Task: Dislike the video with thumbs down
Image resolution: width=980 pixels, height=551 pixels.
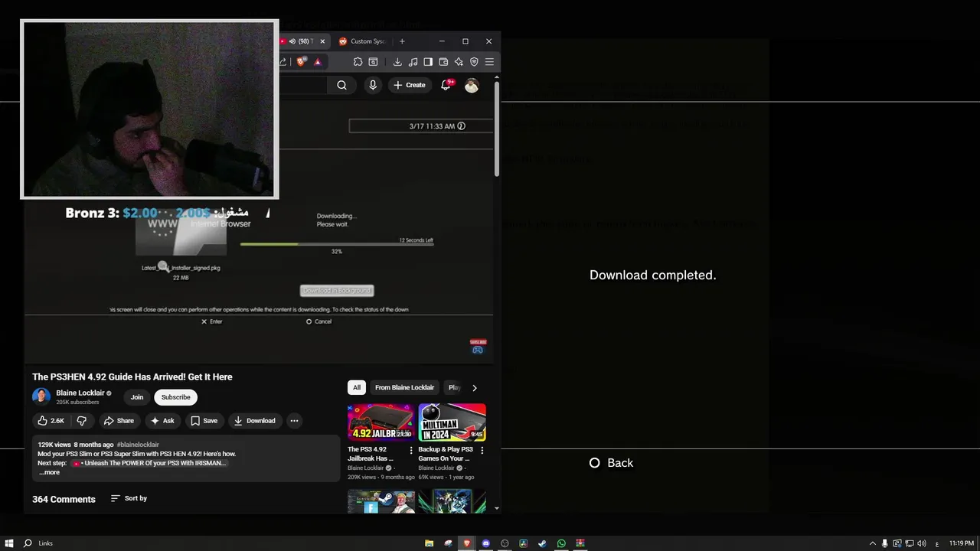Action: point(81,420)
